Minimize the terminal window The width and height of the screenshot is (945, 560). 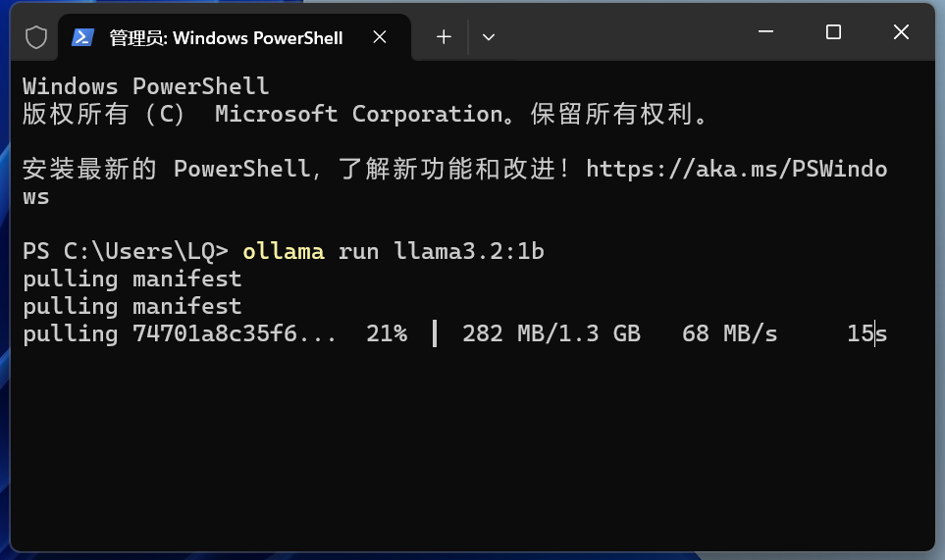(x=764, y=32)
